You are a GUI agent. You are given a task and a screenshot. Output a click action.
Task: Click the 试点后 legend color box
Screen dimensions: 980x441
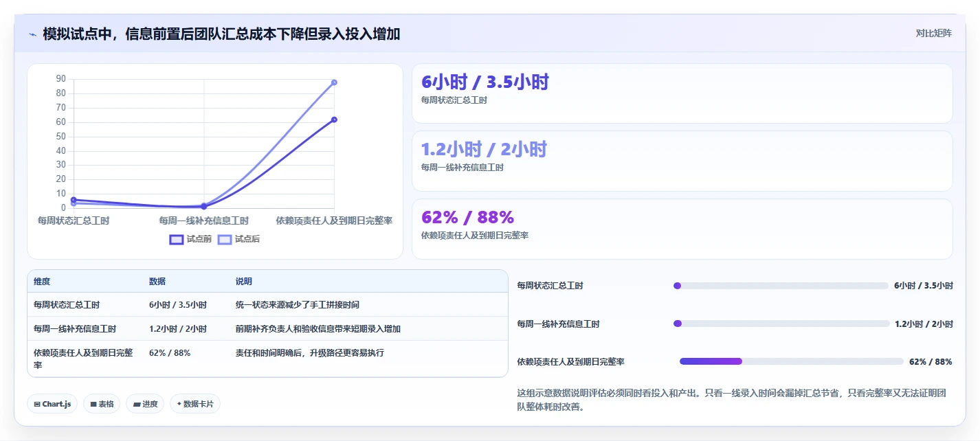pyautogui.click(x=225, y=239)
